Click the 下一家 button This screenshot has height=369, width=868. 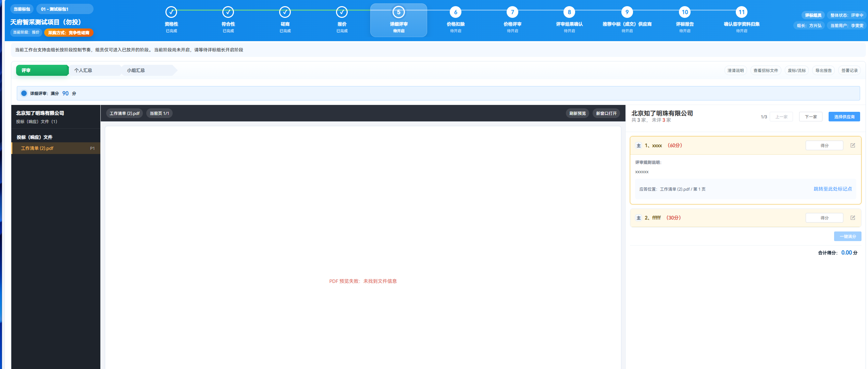point(810,117)
